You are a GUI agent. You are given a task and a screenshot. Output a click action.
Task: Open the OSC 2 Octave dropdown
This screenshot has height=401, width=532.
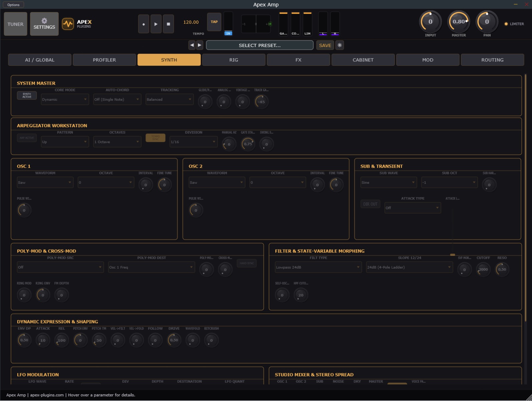tap(278, 182)
